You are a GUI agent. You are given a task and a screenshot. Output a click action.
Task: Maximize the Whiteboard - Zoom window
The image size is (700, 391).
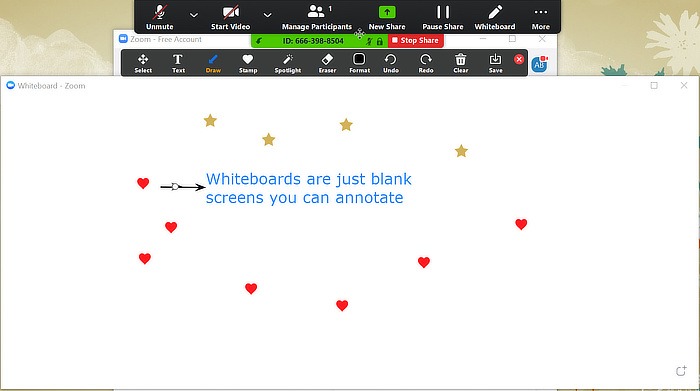pos(654,85)
